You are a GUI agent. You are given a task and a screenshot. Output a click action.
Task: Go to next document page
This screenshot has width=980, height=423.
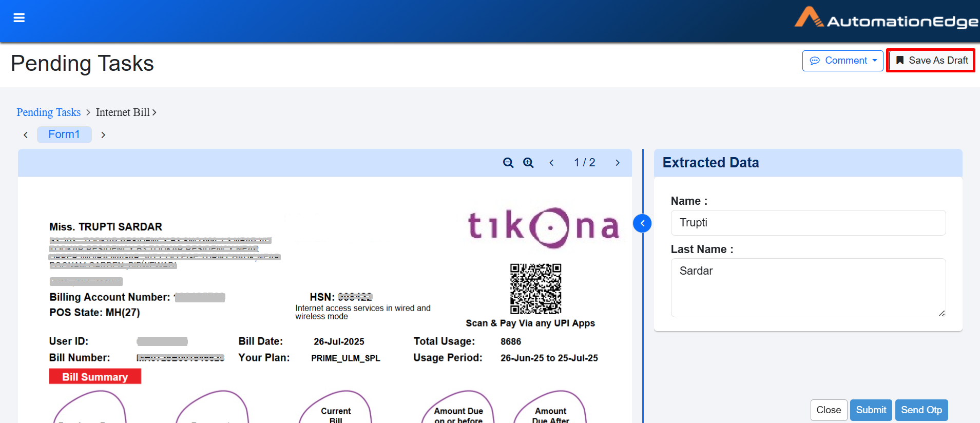[618, 163]
